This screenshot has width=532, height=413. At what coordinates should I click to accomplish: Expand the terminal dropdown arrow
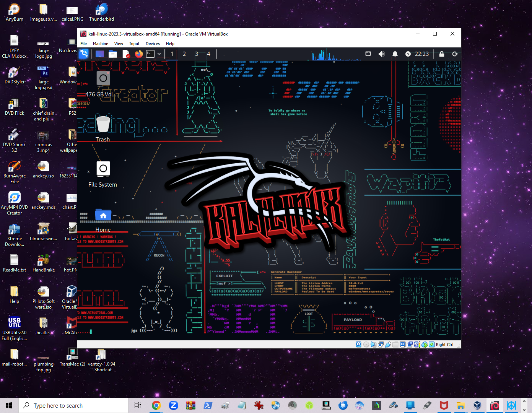click(159, 54)
